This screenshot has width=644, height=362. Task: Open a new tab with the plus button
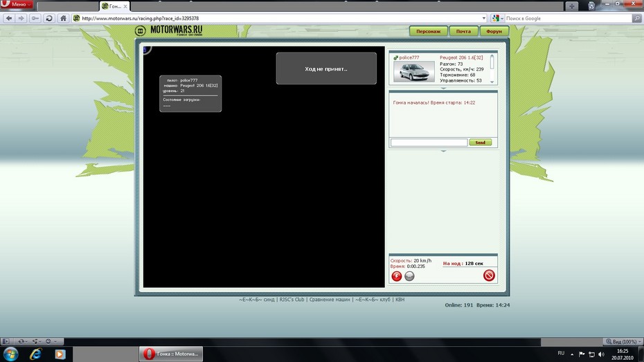(x=572, y=6)
